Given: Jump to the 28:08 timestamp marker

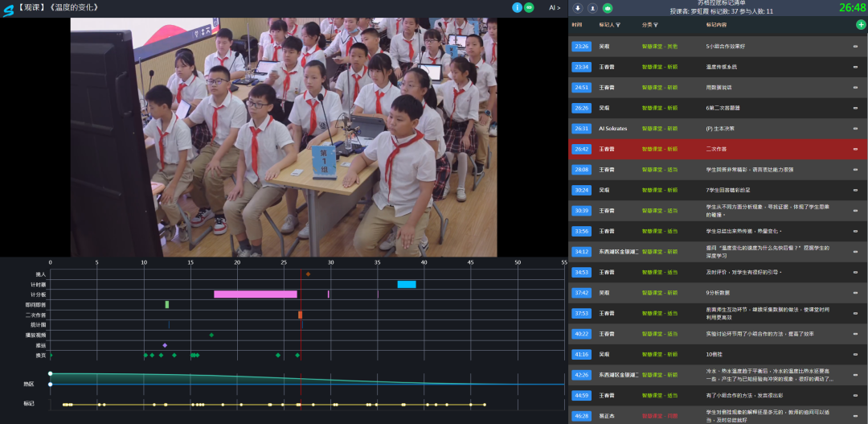Looking at the screenshot, I should (581, 170).
